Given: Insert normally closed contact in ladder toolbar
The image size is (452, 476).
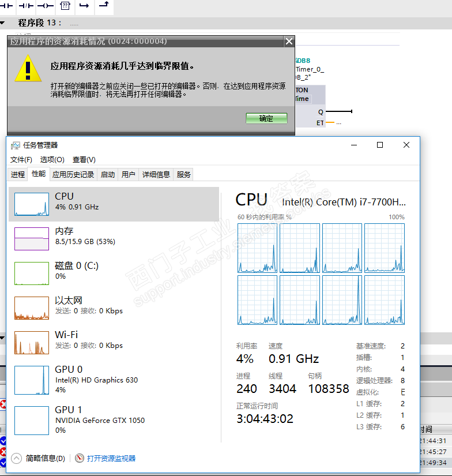Looking at the screenshot, I should [x=26, y=6].
